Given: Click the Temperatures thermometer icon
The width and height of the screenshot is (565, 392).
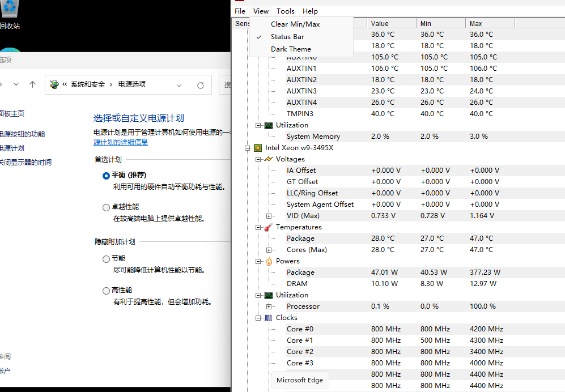Looking at the screenshot, I should [x=269, y=227].
